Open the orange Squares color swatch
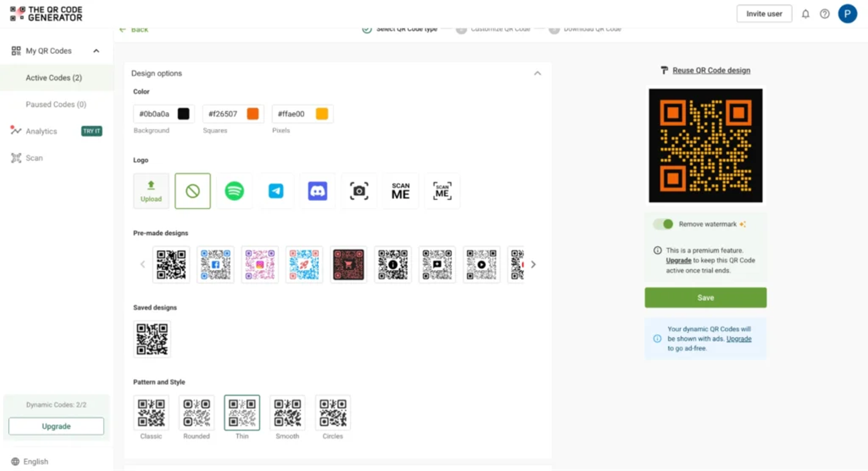Viewport: 868px width, 471px height. (253, 114)
